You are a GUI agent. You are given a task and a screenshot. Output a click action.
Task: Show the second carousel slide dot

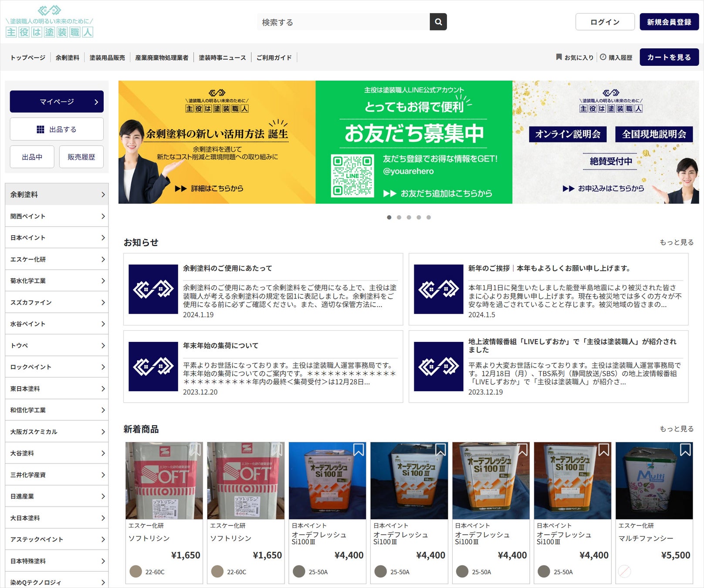pyautogui.click(x=399, y=217)
